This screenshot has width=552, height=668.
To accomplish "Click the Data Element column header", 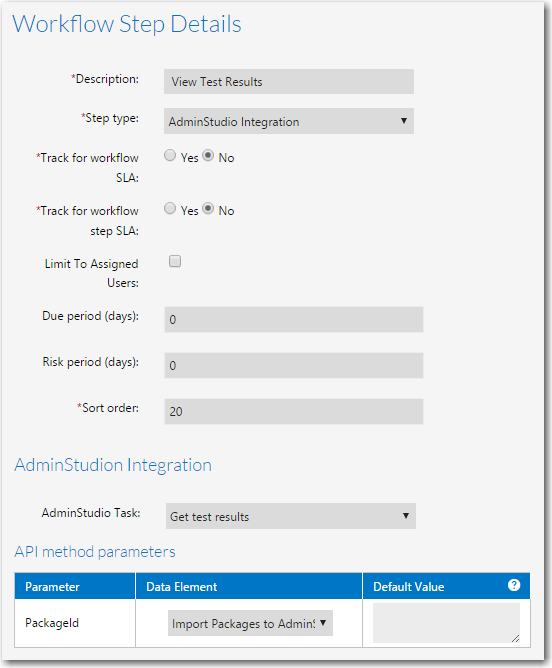I will pyautogui.click(x=249, y=586).
